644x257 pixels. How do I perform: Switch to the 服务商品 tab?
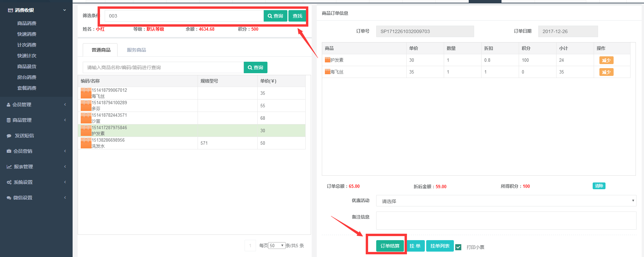coord(136,50)
